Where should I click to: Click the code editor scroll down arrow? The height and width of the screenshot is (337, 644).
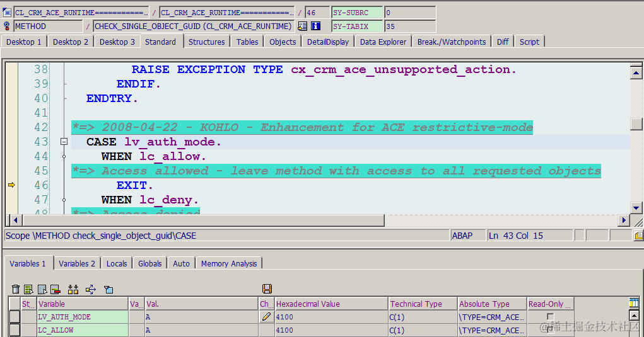[x=636, y=208]
